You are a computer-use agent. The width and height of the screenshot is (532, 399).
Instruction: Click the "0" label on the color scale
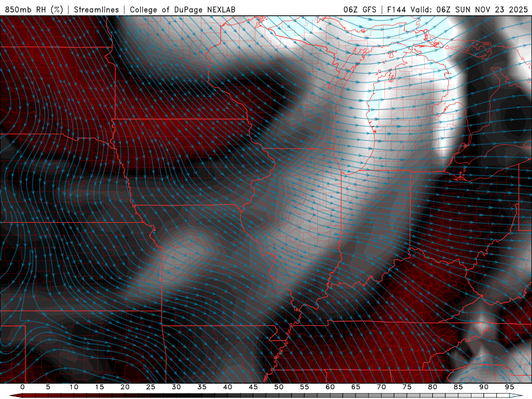[23, 387]
